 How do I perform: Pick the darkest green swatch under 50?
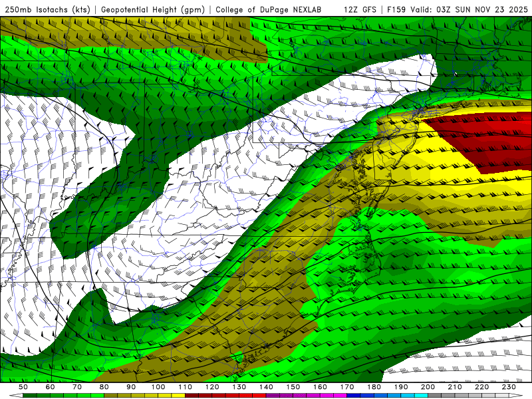29,395
